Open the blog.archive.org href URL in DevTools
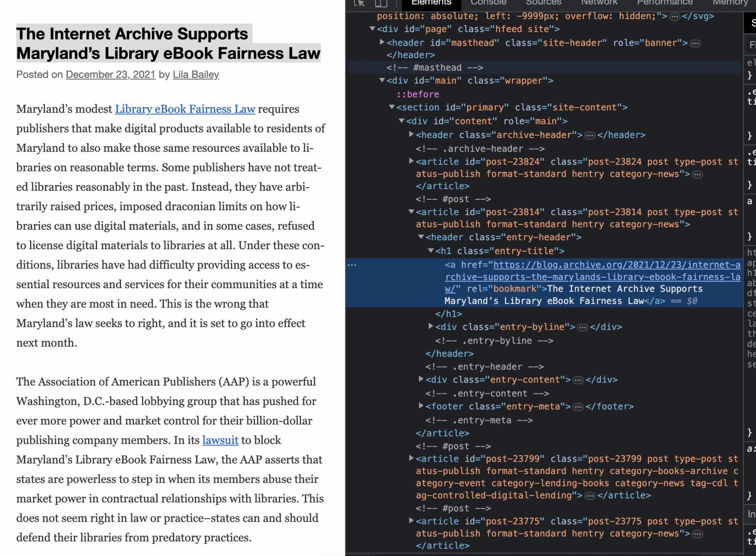This screenshot has width=756, height=556. [x=592, y=277]
